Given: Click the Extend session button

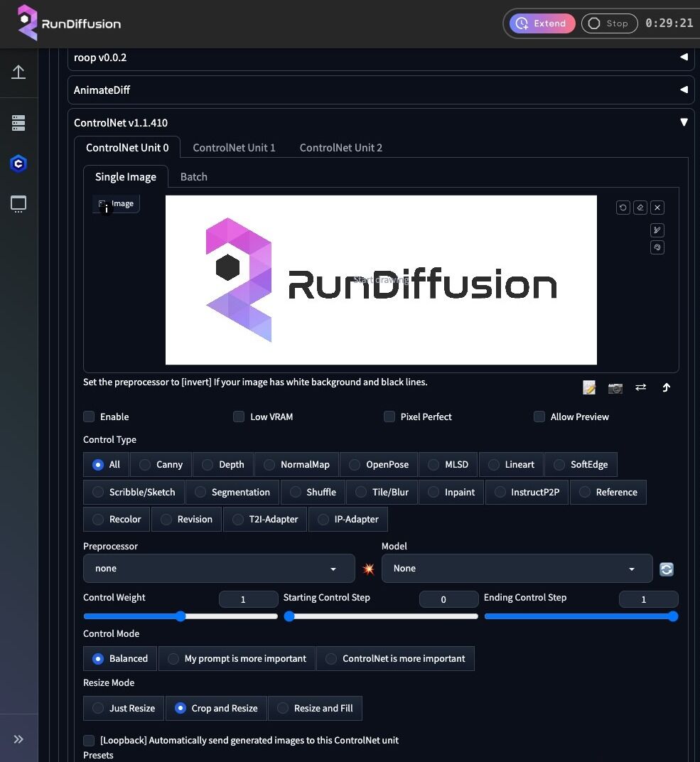Looking at the screenshot, I should (542, 23).
